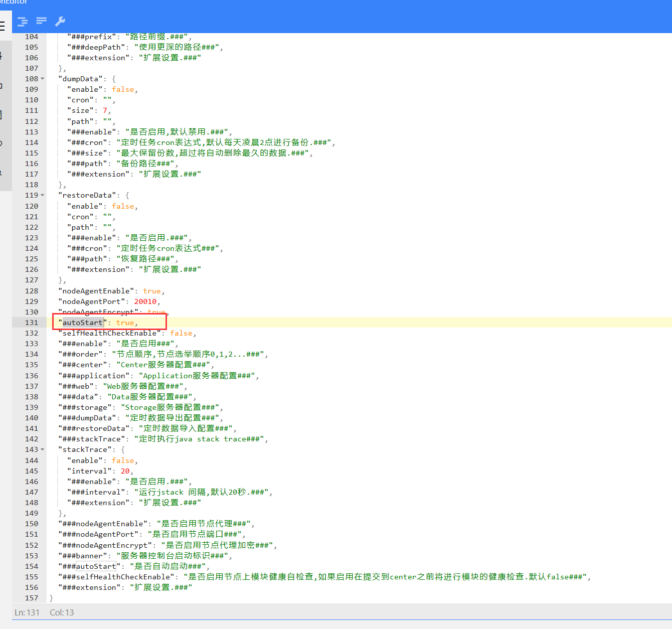672x629 pixels.
Task: Click line number 104 in the gutter
Action: coord(32,37)
